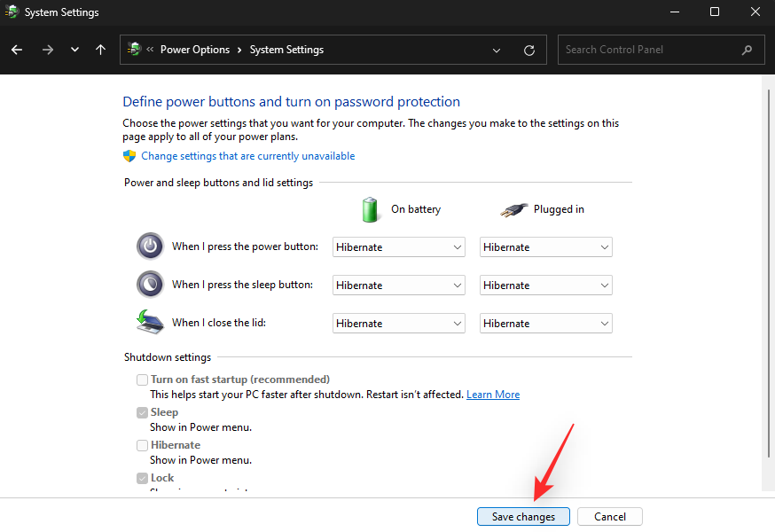Click the Cancel button
This screenshot has height=532, width=775.
click(610, 517)
